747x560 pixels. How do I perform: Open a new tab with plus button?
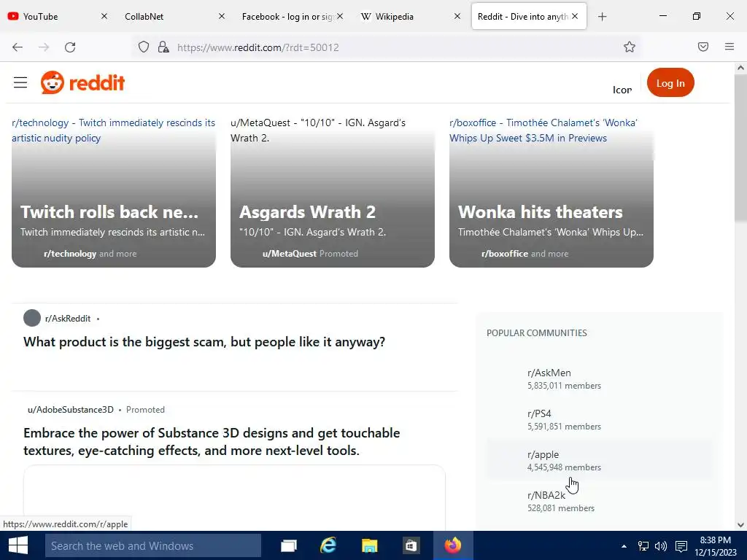coord(602,17)
